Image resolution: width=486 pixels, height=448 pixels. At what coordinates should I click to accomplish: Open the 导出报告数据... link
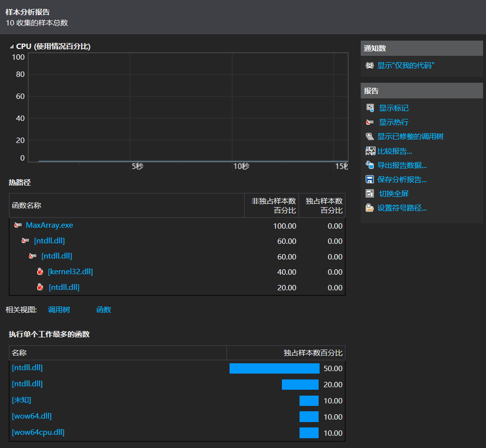402,165
